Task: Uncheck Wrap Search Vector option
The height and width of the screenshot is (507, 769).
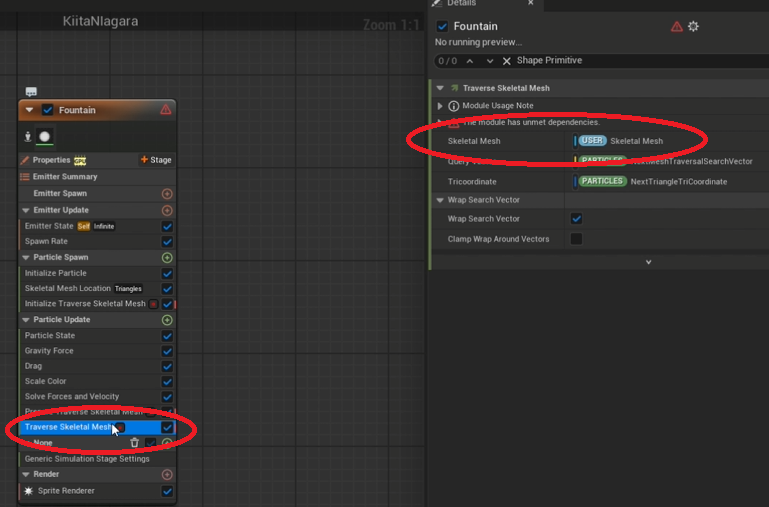Action: click(576, 219)
